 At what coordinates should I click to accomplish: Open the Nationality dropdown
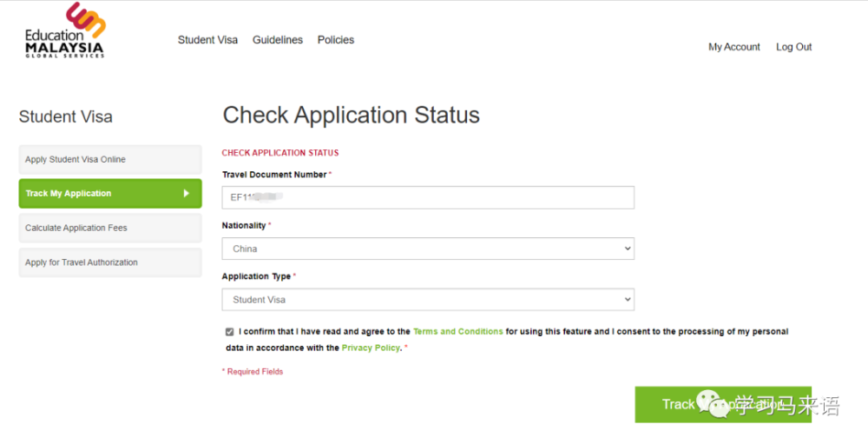pos(428,249)
